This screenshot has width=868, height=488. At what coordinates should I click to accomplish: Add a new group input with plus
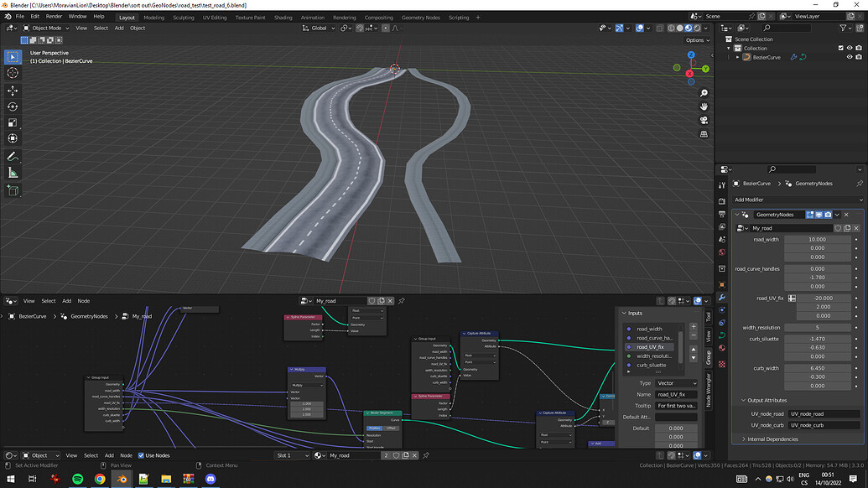pyautogui.click(x=693, y=327)
